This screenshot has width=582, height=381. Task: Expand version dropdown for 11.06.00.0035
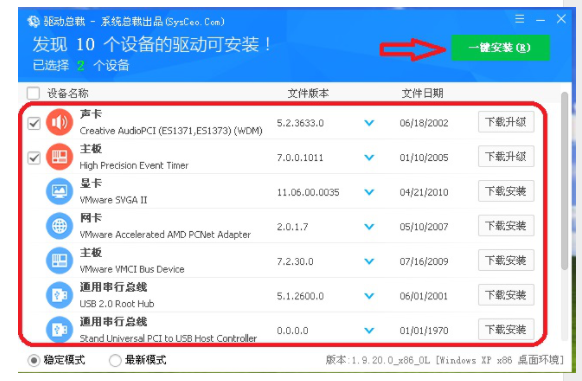pyautogui.click(x=369, y=192)
